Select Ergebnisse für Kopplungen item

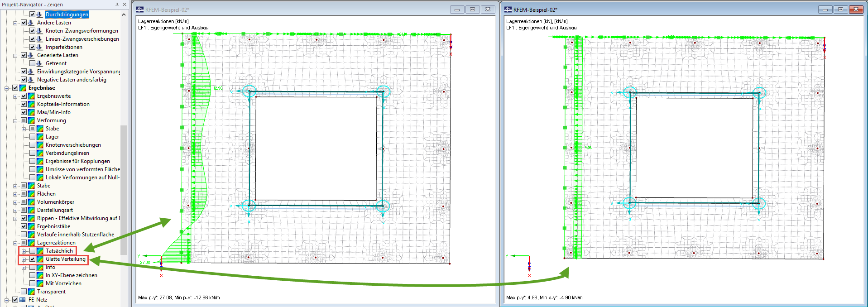click(77, 161)
